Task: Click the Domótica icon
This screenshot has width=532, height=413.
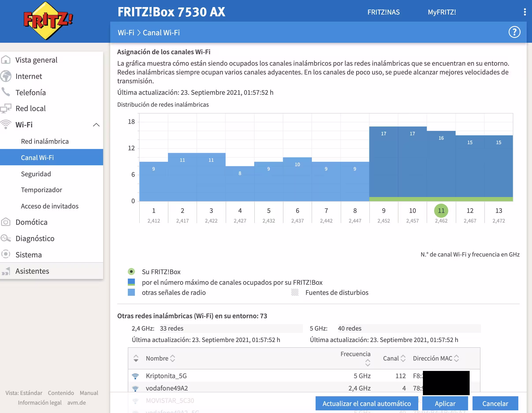Action: [x=6, y=222]
